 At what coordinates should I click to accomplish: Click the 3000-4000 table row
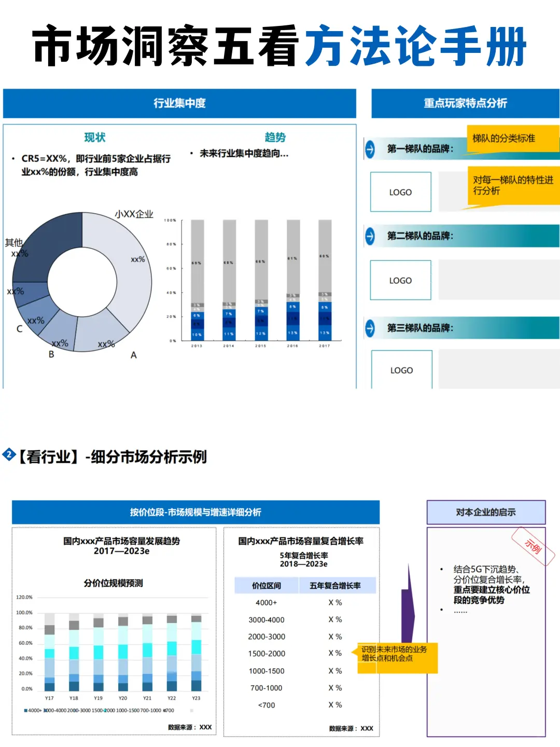[305, 620]
